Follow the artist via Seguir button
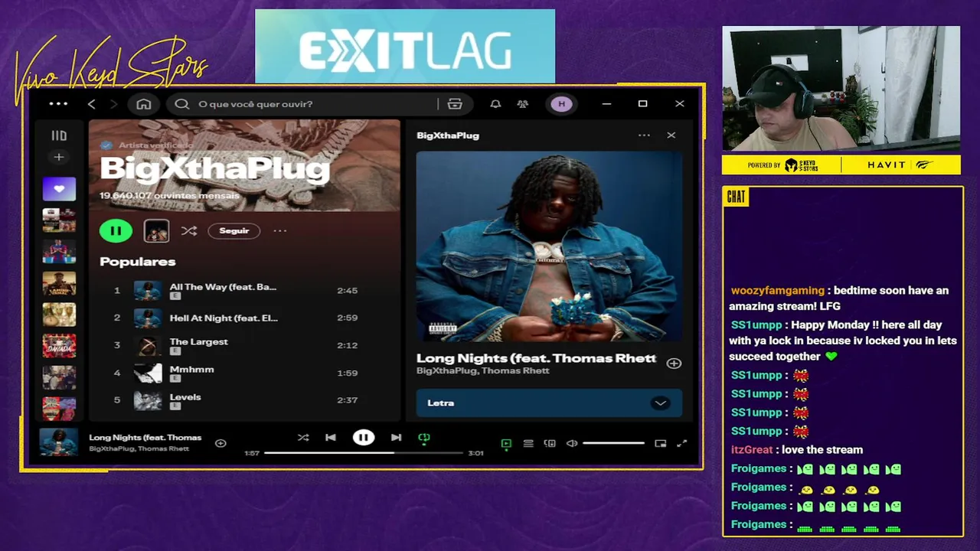Viewport: 980px width, 551px height. [234, 230]
